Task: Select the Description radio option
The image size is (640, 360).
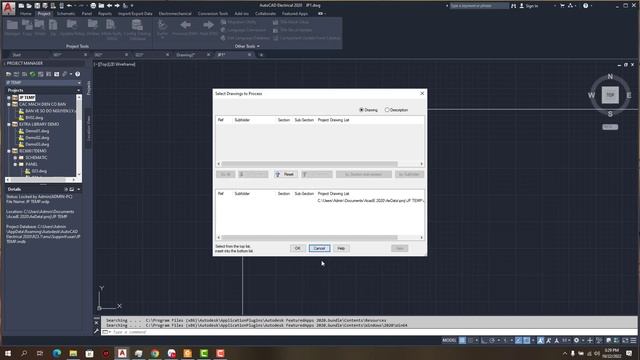Action: [x=396, y=110]
